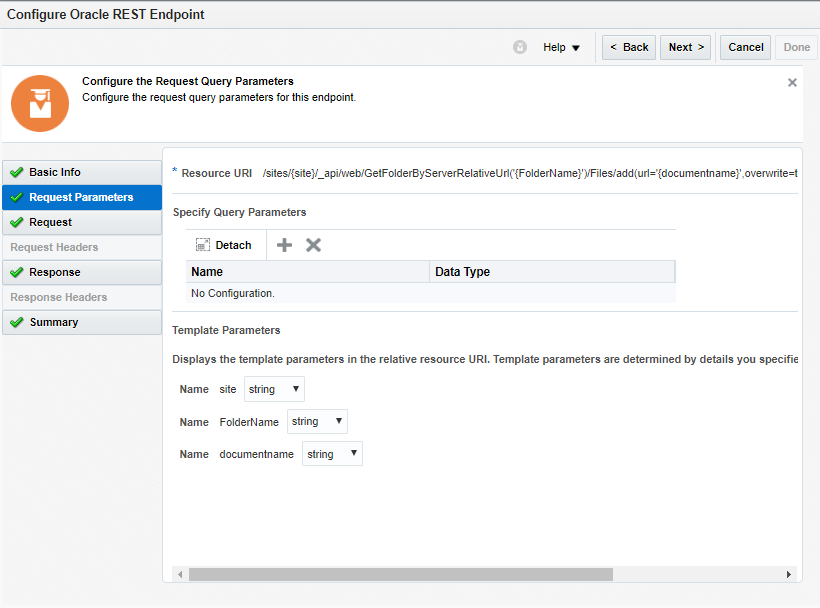Go to the Basic Info step

point(81,172)
